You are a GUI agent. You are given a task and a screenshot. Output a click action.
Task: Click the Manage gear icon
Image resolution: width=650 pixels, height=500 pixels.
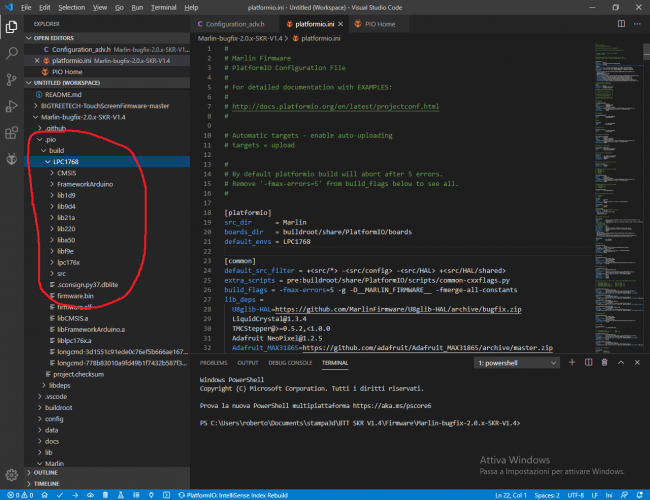11,473
